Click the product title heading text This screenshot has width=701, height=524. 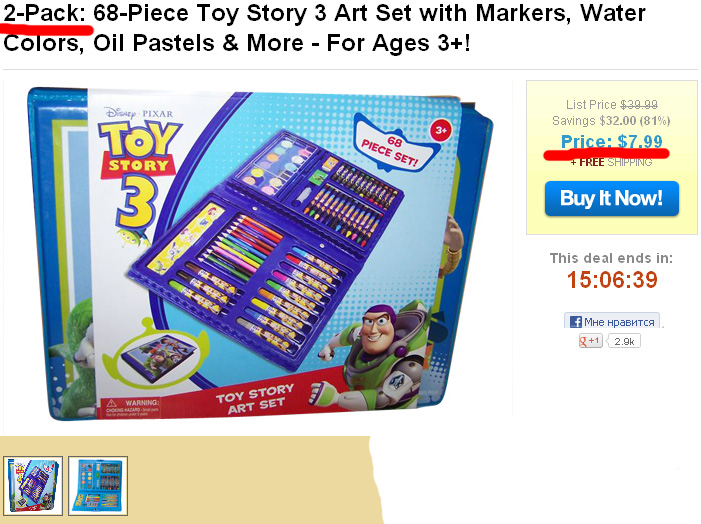pyautogui.click(x=325, y=28)
